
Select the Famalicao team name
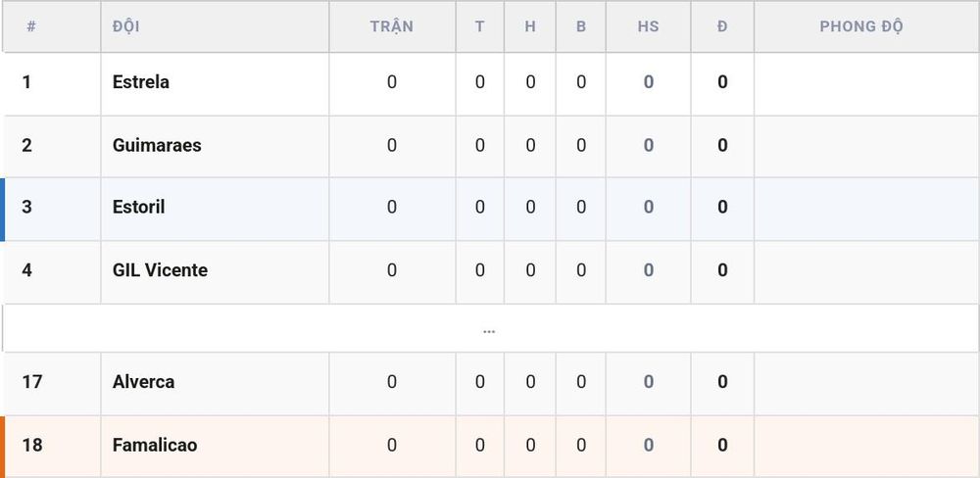click(x=155, y=445)
